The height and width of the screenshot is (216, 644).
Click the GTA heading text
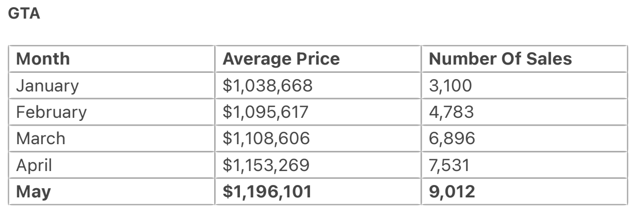pyautogui.click(x=24, y=14)
